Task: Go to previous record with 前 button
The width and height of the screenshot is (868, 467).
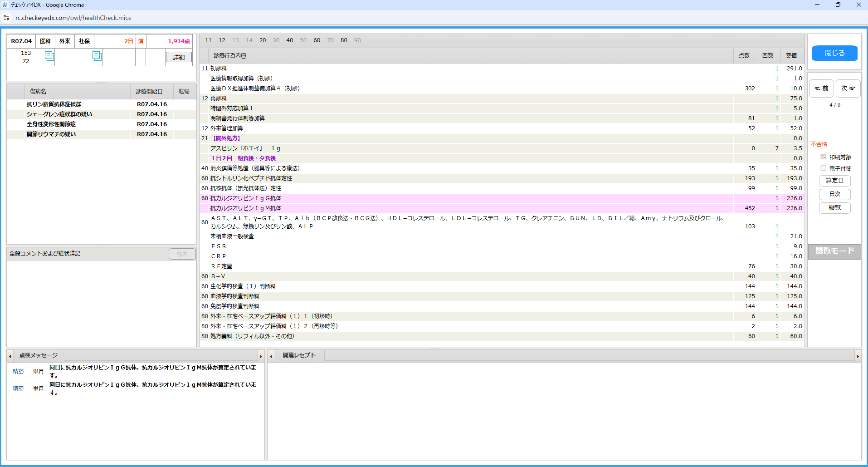Action: (821, 88)
